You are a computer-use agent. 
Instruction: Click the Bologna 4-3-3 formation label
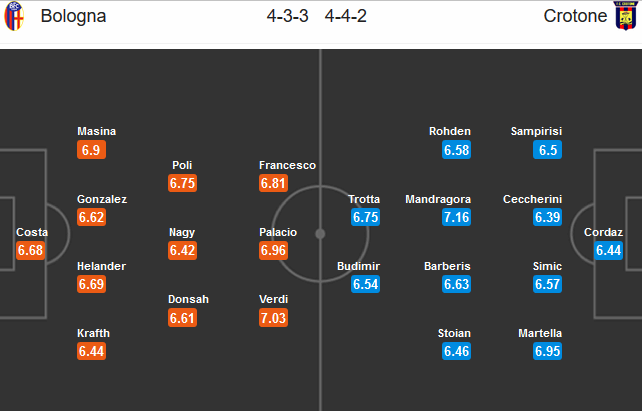(x=287, y=16)
